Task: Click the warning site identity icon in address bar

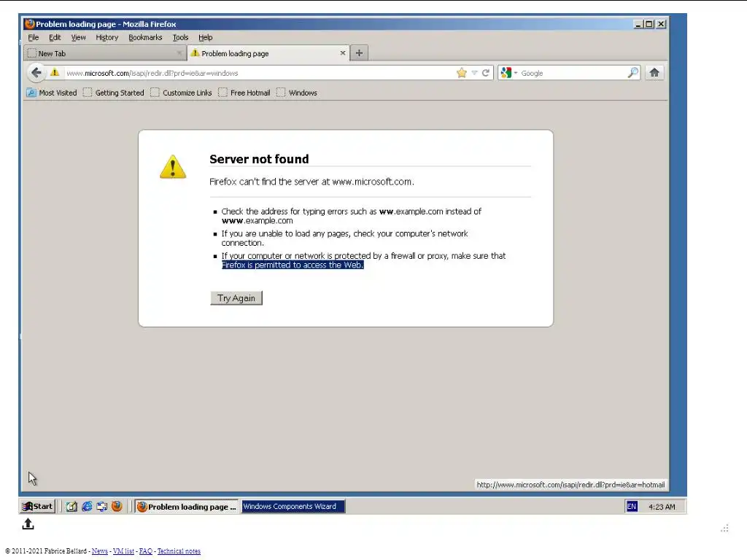Action: [x=55, y=72]
